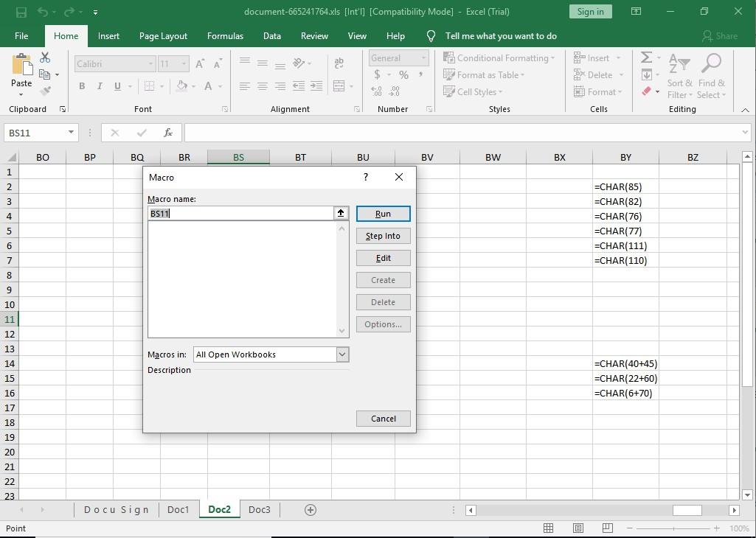Screen dimensions: 756x538
Task: Click the Cut scissors icon
Action: (45, 57)
